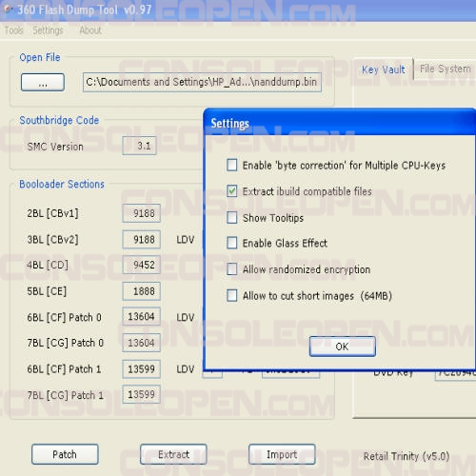Open the About menu
Screen dimensions: 476x476
pos(90,30)
